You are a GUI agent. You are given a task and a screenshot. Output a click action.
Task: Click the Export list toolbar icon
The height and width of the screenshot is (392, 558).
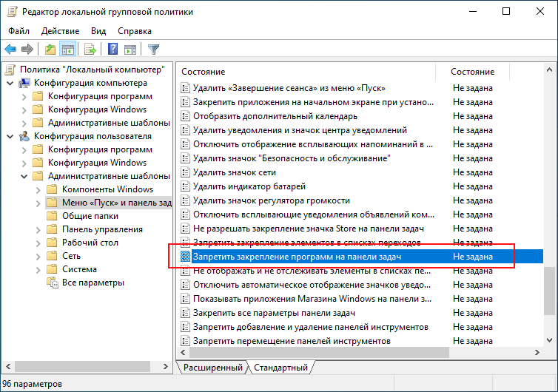[90, 49]
